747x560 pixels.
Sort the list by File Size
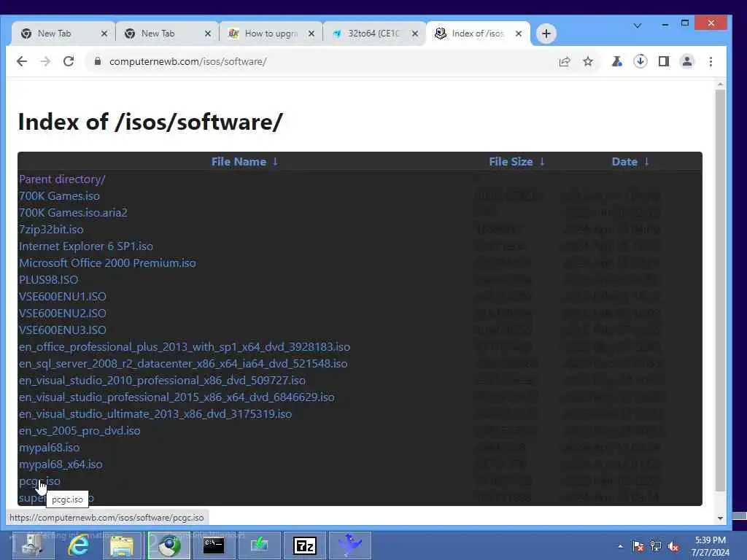pos(517,162)
